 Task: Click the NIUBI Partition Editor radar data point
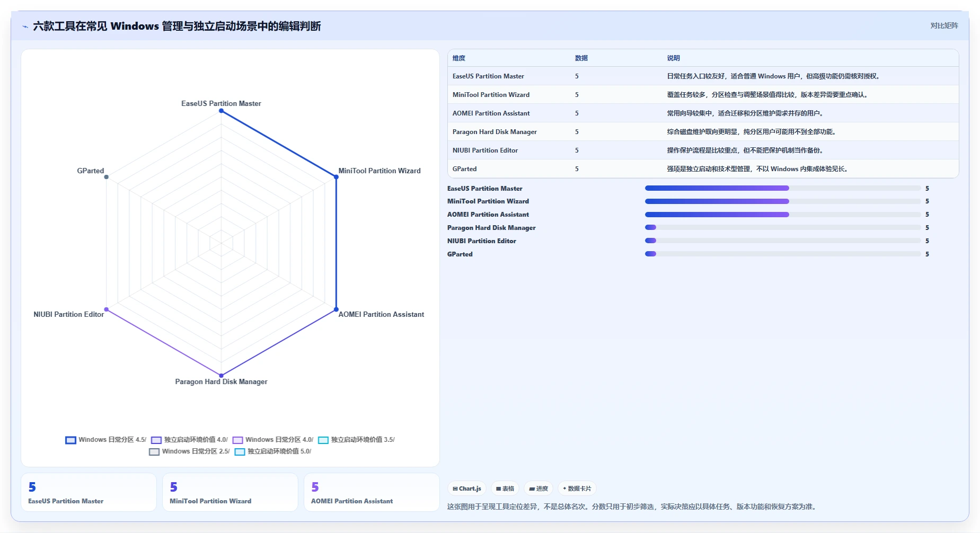tap(107, 309)
